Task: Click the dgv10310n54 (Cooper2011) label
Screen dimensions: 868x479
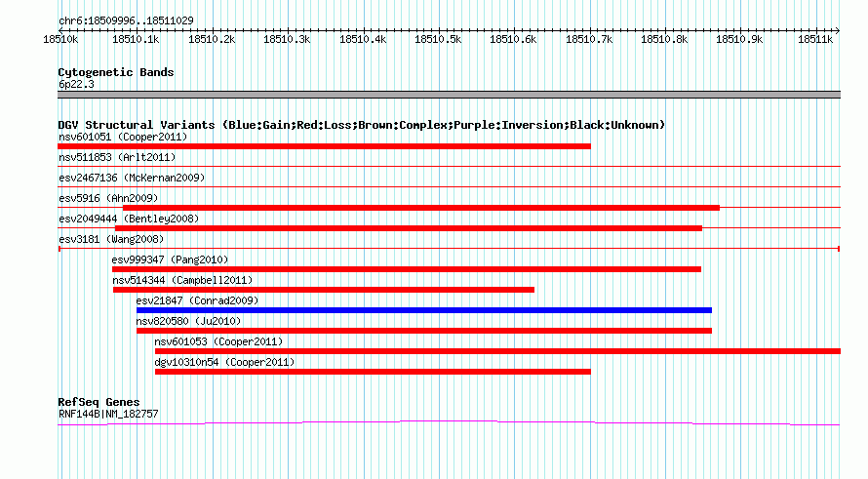Action: click(x=224, y=362)
